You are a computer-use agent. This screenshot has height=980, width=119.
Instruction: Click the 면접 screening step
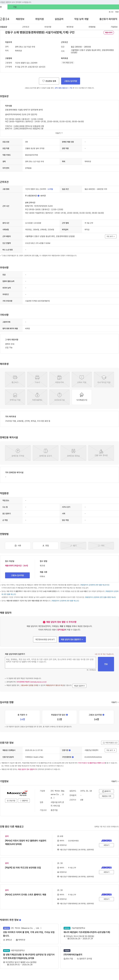(x=45, y=546)
